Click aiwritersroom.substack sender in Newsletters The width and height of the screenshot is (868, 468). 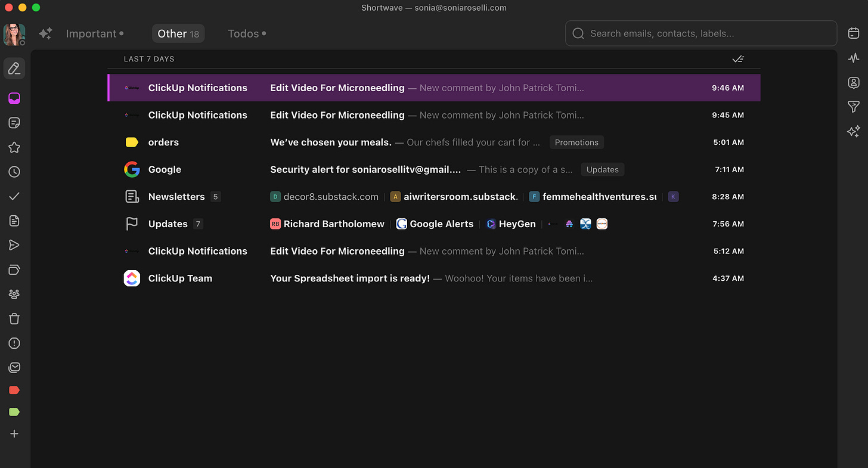point(454,197)
